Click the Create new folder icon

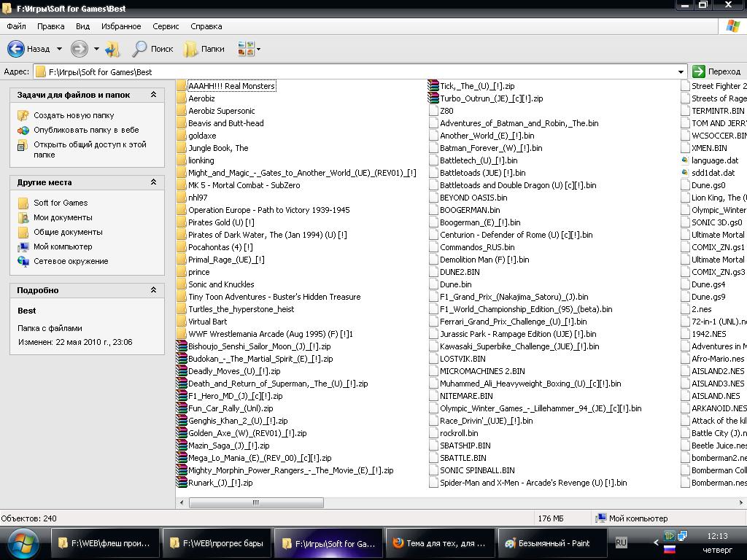[23, 115]
